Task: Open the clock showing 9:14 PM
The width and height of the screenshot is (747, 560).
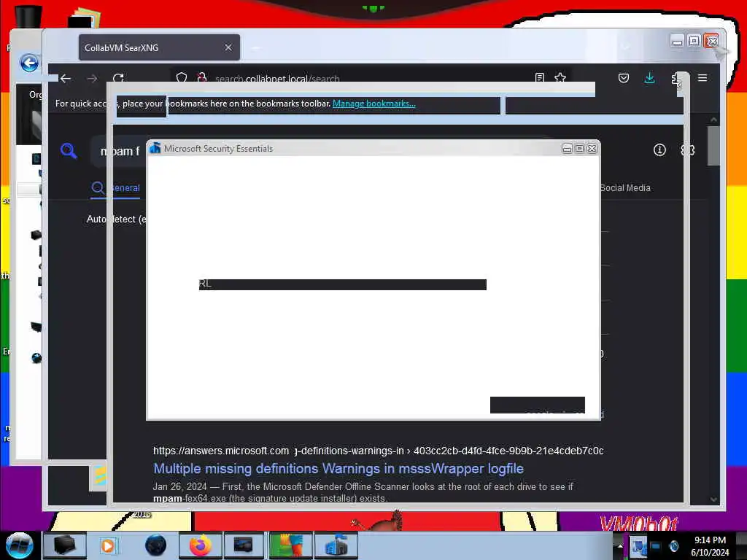Action: tap(710, 546)
